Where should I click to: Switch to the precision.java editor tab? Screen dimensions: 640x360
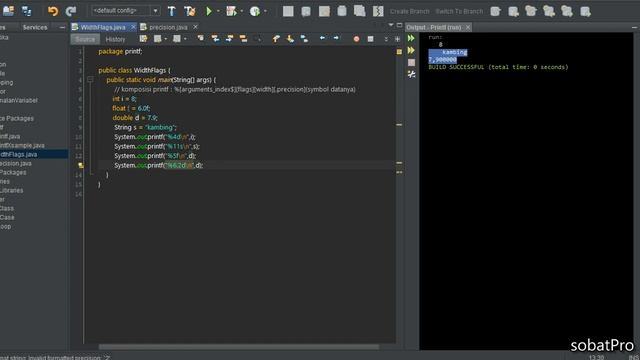tap(168, 27)
